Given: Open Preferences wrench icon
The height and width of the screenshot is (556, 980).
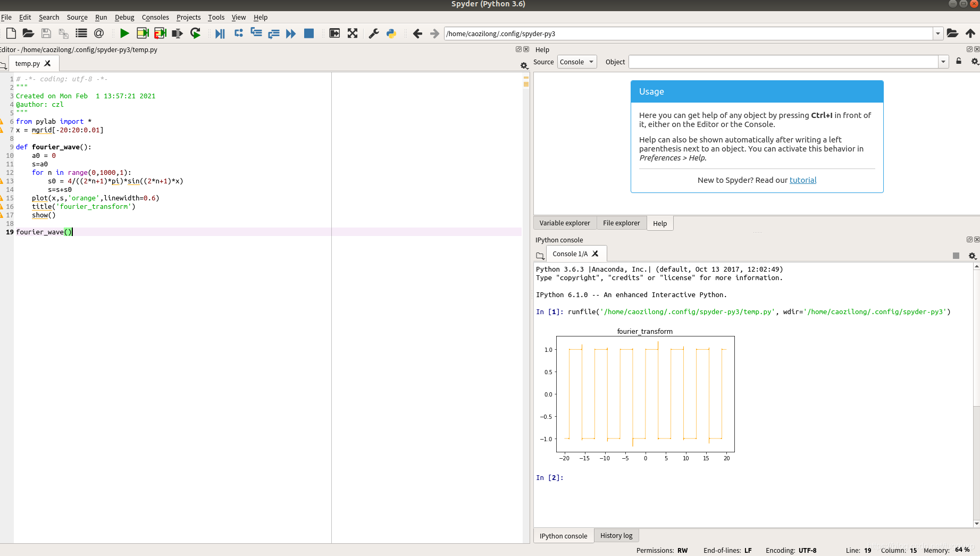Looking at the screenshot, I should [374, 33].
